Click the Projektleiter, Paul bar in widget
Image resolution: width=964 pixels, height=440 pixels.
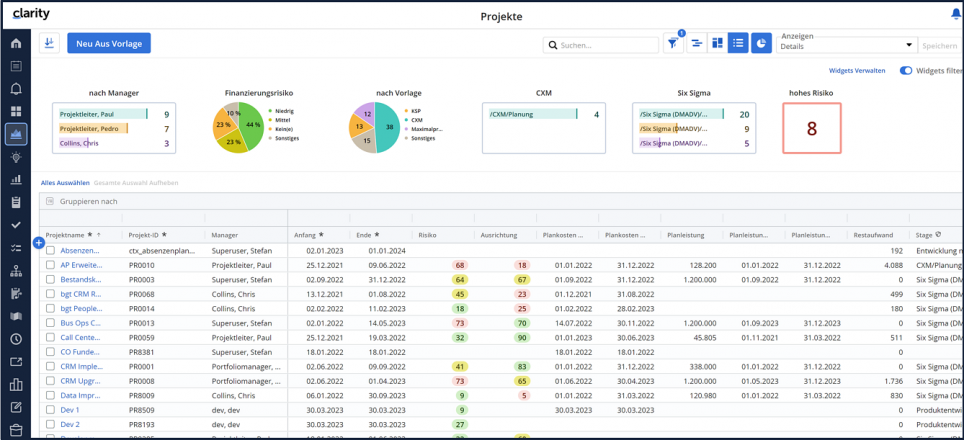tap(103, 114)
